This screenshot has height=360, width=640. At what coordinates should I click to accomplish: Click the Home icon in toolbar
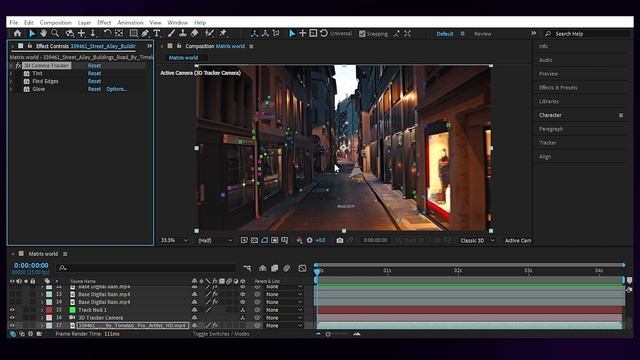[x=17, y=33]
